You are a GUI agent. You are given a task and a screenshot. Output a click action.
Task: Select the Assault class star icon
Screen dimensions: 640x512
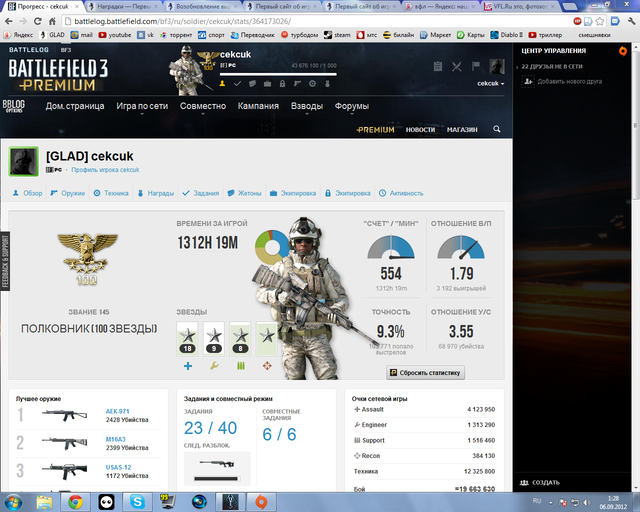point(188,338)
